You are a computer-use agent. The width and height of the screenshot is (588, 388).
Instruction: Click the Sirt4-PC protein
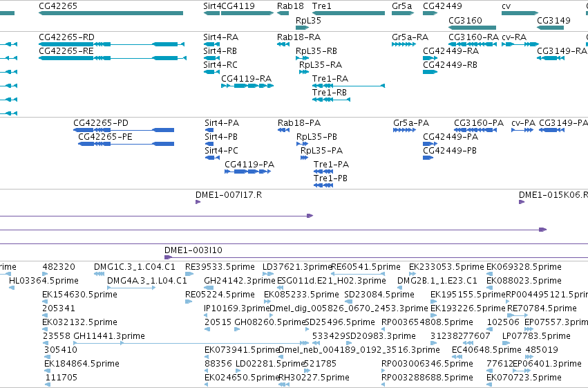(212, 158)
